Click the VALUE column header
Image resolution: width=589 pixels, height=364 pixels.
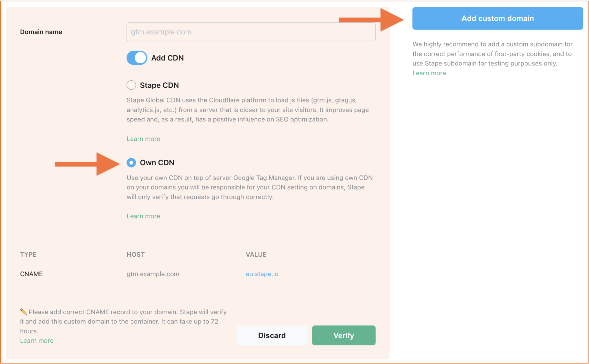pyautogui.click(x=256, y=254)
